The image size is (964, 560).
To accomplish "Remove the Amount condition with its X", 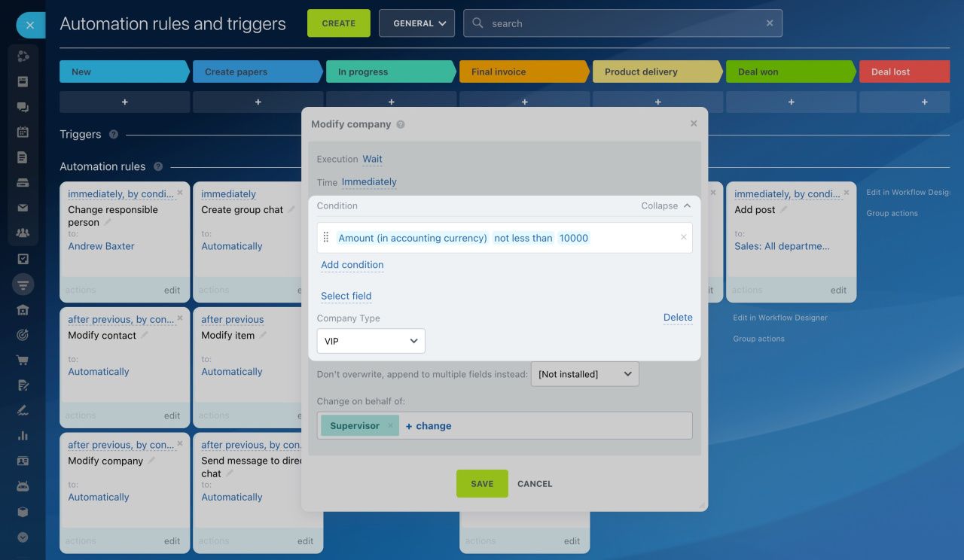I will (x=684, y=237).
